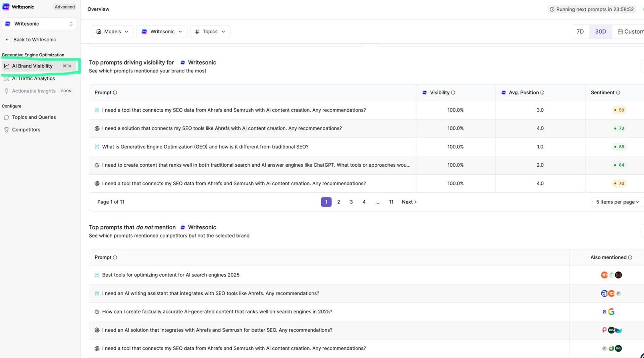The height and width of the screenshot is (358, 644).
Task: Click Google icon on ChatGPT answer engines prompt
Action: point(97,165)
